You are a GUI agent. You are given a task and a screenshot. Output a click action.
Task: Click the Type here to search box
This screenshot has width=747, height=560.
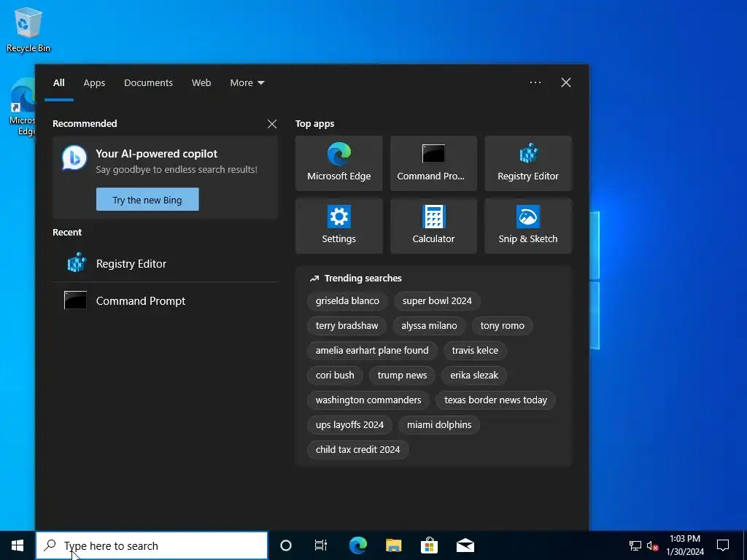coord(152,545)
